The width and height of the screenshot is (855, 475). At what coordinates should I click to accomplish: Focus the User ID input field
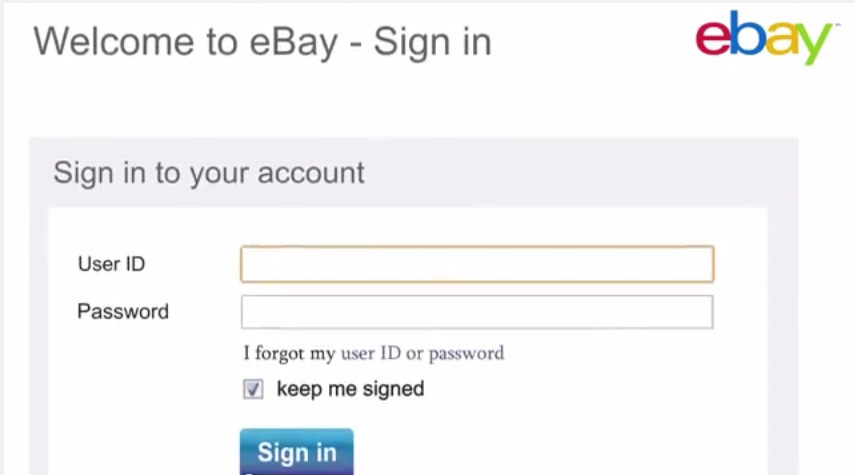point(477,264)
